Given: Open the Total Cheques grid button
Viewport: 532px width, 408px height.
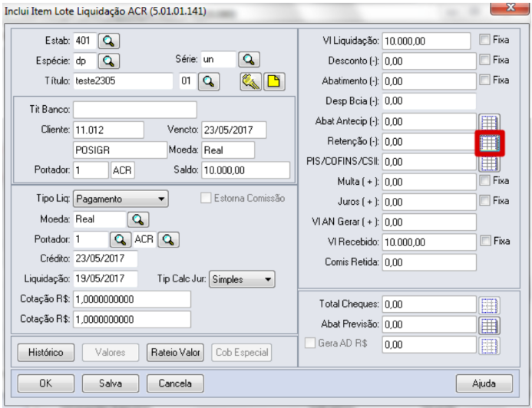Looking at the screenshot, I should point(489,305).
